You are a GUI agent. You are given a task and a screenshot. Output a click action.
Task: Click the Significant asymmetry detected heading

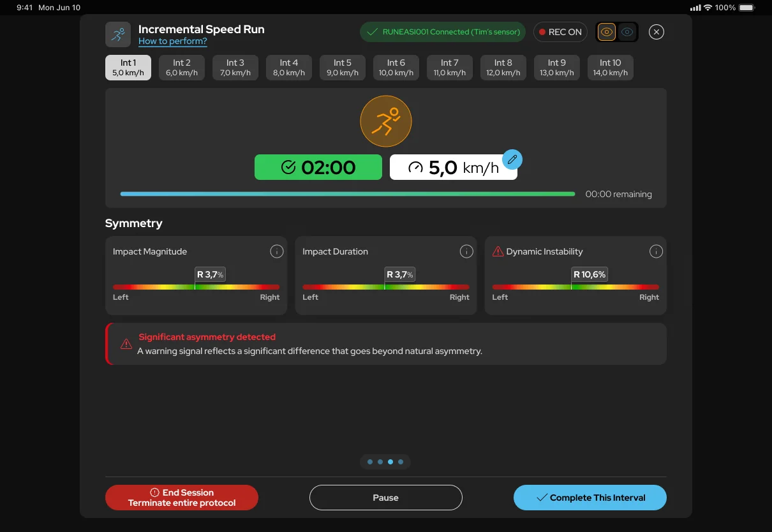click(x=207, y=337)
